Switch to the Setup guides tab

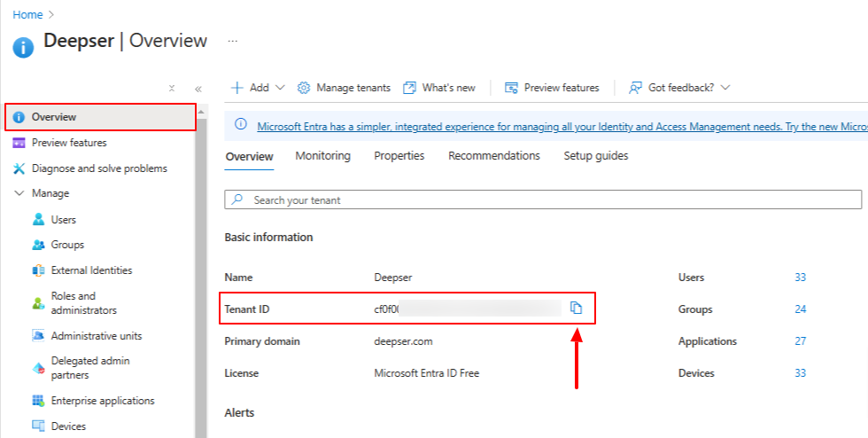tap(595, 156)
